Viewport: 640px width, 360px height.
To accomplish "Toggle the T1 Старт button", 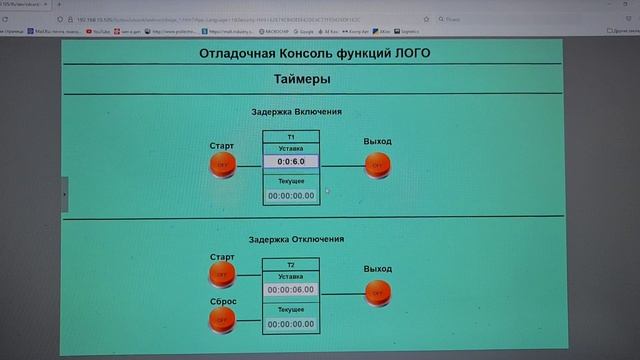I will 223,165.
